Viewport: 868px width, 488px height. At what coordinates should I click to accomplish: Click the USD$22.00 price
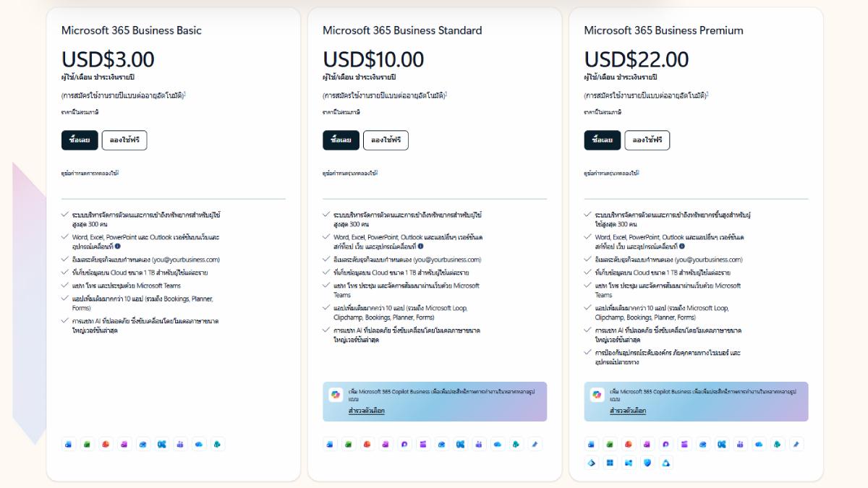pos(637,59)
